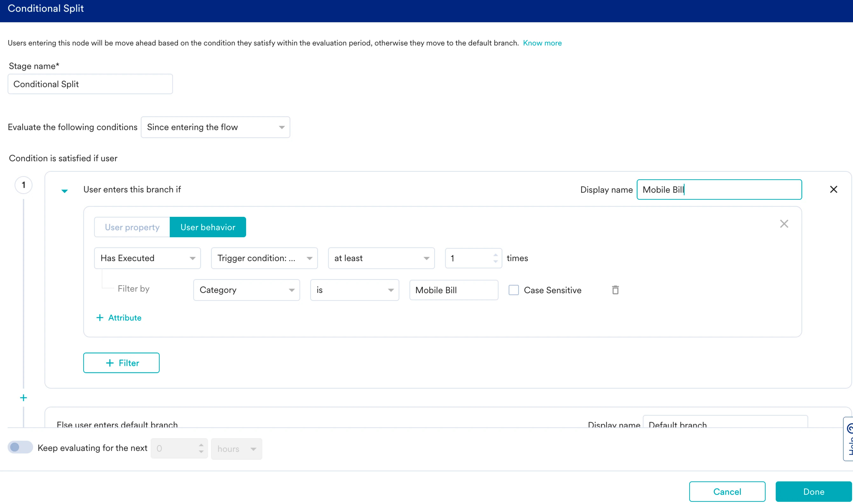Select the User behavior tab
853x504 pixels.
pyautogui.click(x=208, y=227)
